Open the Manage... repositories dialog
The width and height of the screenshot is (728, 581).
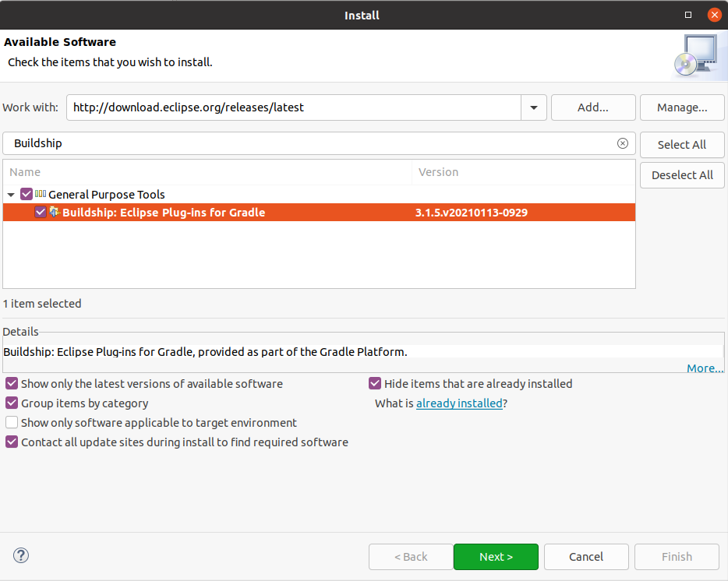click(681, 107)
